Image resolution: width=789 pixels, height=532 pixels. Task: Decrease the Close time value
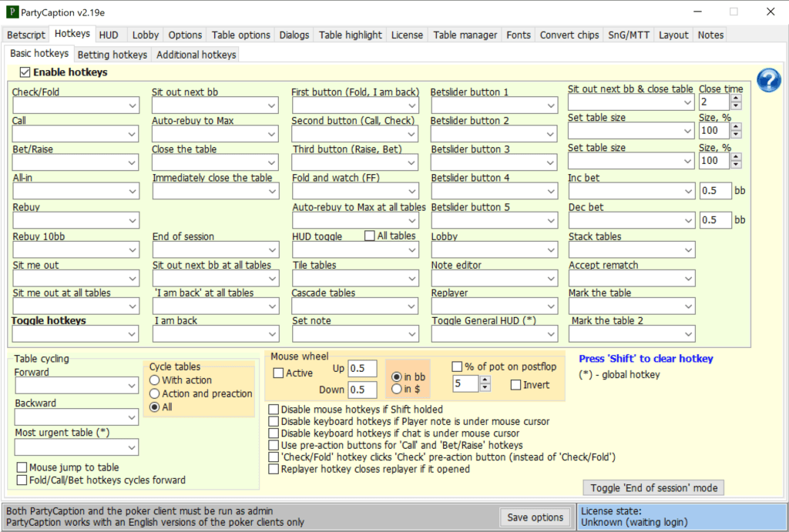point(736,105)
